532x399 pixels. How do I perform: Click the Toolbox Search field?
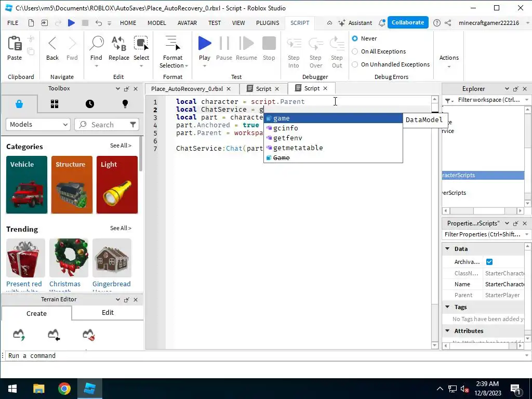(x=107, y=125)
